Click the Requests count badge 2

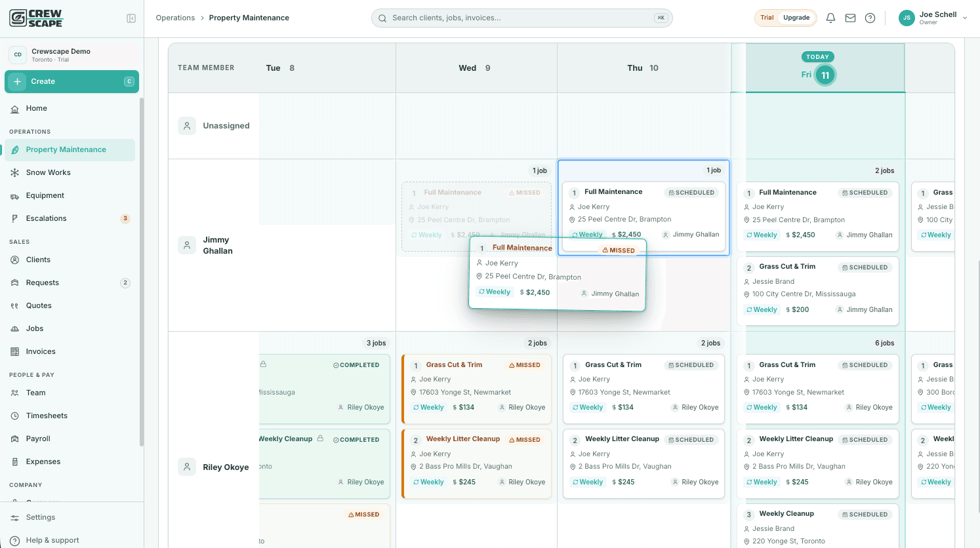pos(125,283)
